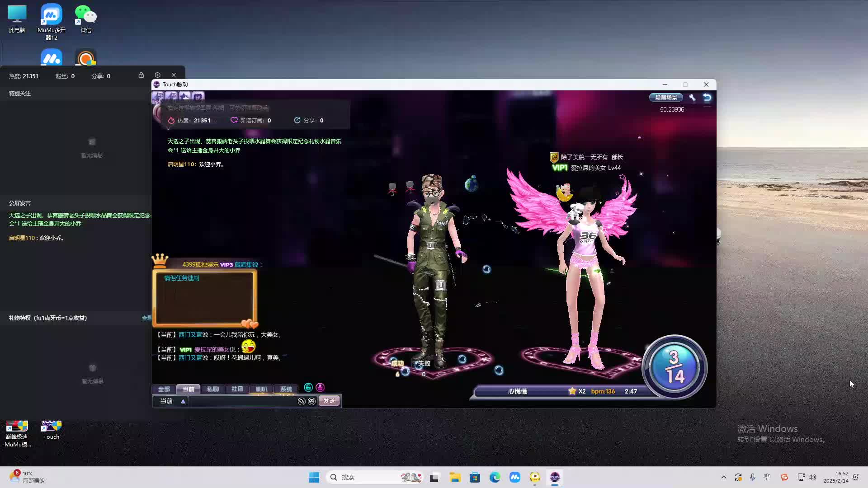Toggle the green chat lock icon
This screenshot has height=488, width=868.
[x=308, y=388]
